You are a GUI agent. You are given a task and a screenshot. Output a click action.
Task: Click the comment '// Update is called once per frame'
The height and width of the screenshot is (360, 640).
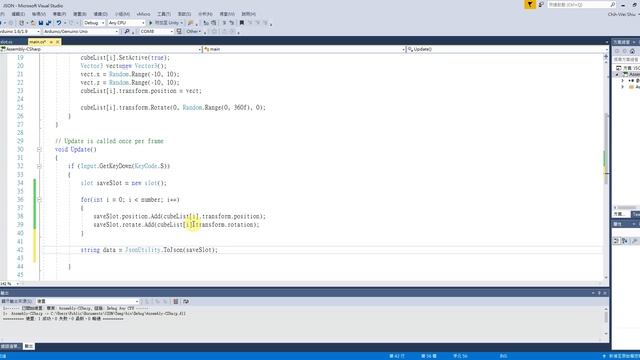tap(109, 141)
